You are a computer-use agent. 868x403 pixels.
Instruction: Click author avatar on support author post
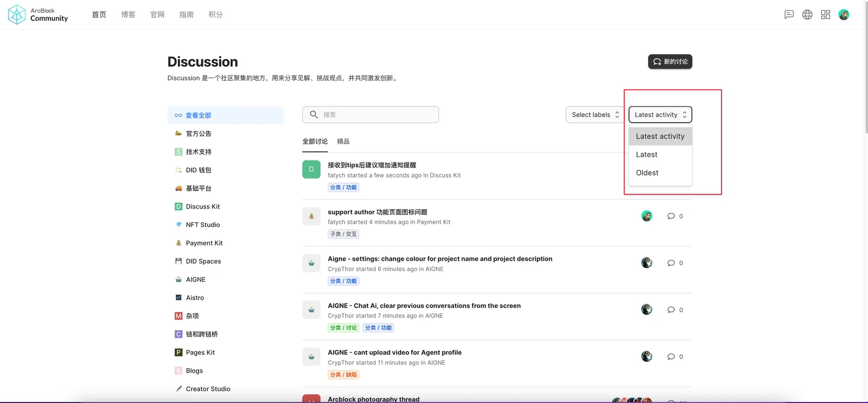(x=647, y=216)
